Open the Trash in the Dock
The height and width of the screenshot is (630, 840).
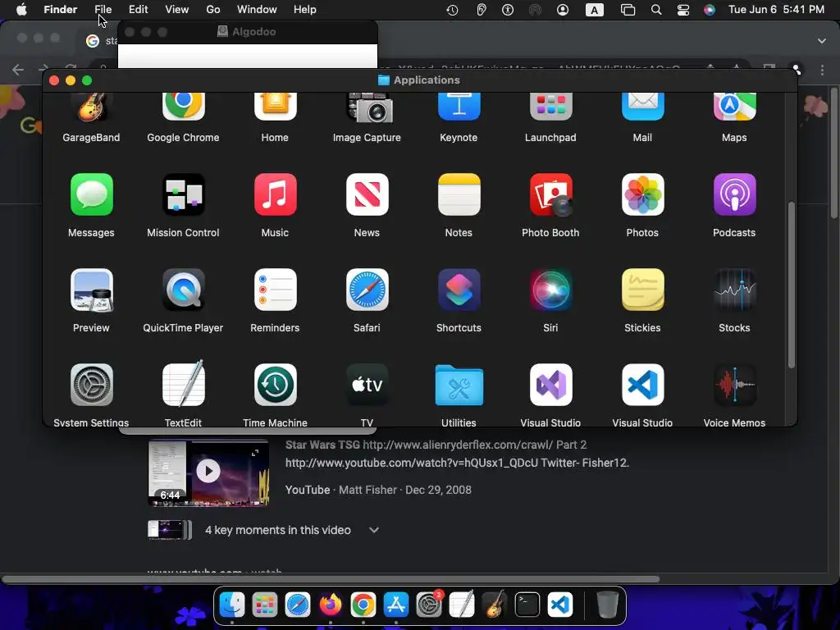(607, 605)
